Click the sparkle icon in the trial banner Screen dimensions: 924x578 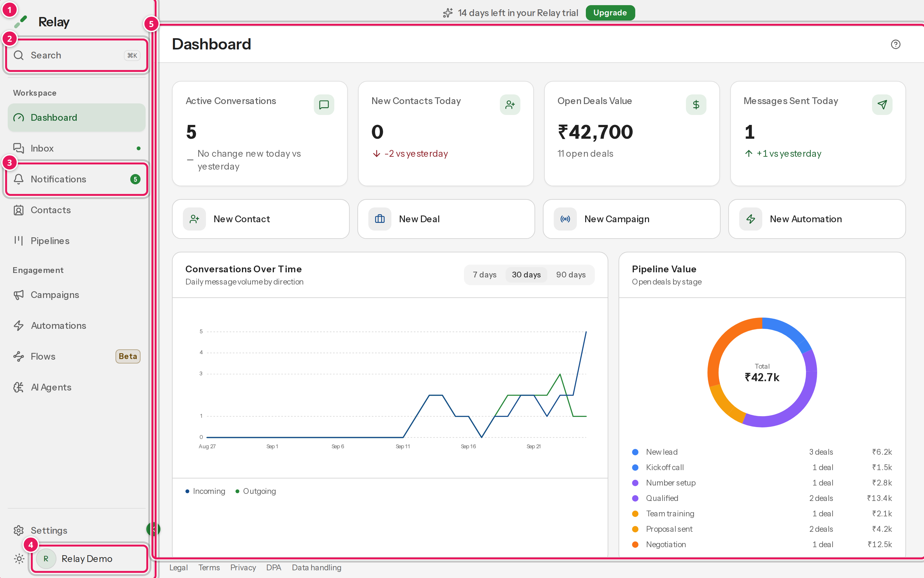pyautogui.click(x=448, y=13)
